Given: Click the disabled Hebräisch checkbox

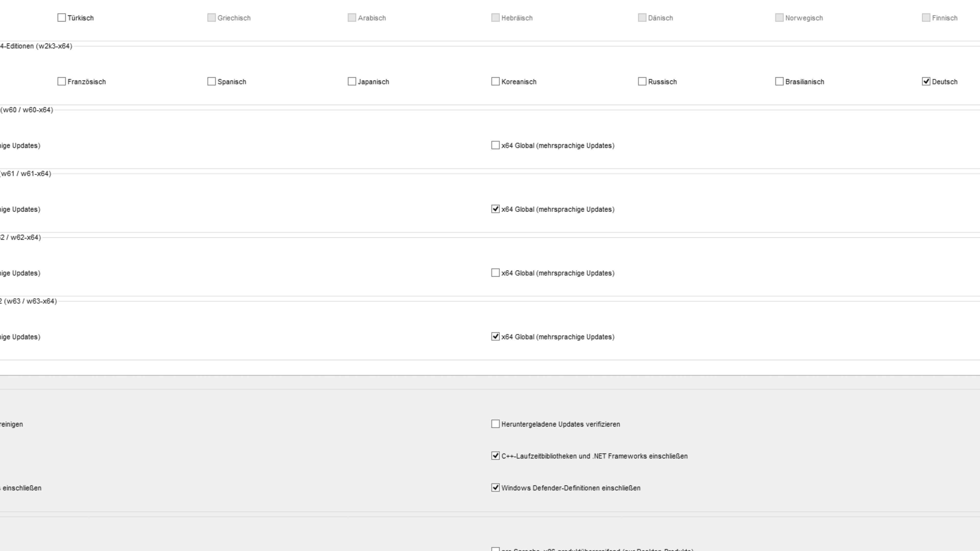Looking at the screenshot, I should [x=495, y=18].
